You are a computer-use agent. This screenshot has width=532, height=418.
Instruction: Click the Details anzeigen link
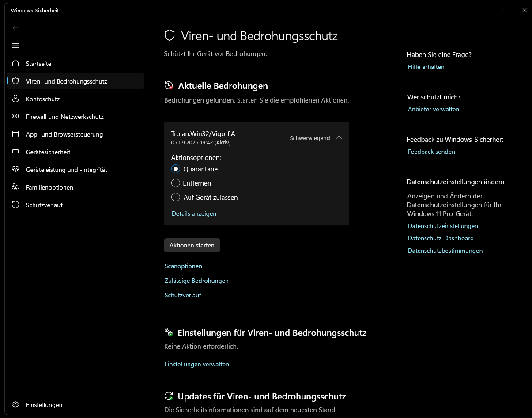click(x=194, y=213)
